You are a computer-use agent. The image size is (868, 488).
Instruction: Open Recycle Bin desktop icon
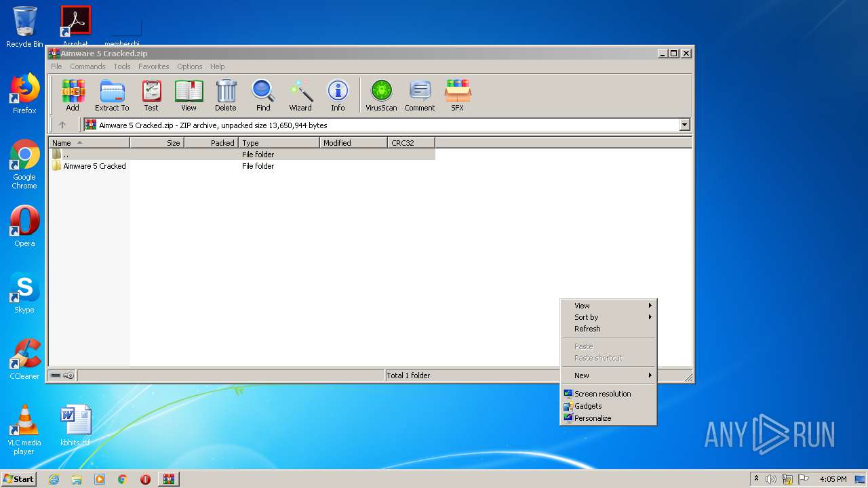tap(24, 27)
